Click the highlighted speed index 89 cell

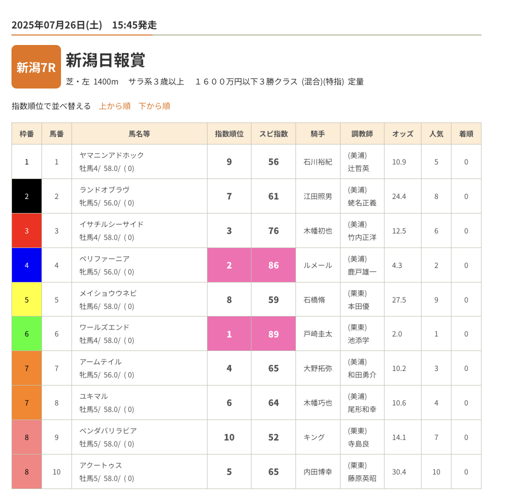click(274, 334)
